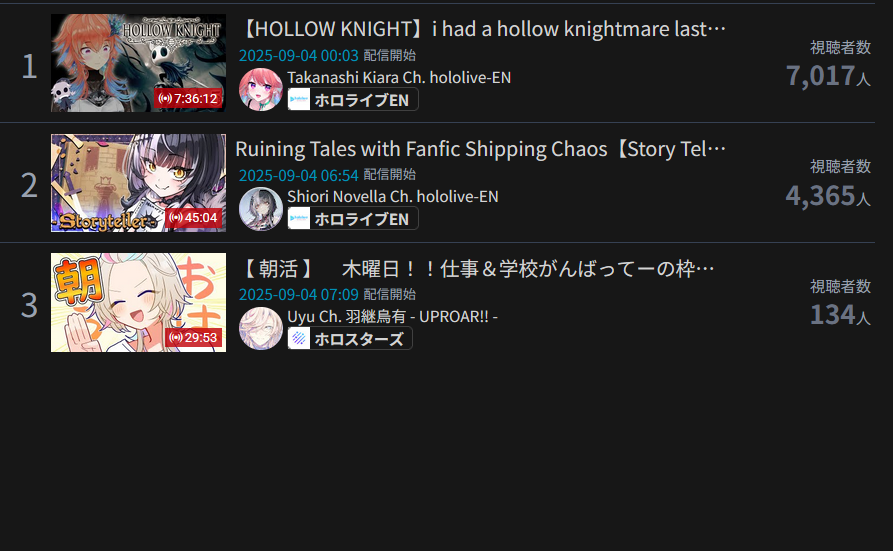Click channel name Shiori Novella Ch. hololive-EN

click(x=392, y=197)
